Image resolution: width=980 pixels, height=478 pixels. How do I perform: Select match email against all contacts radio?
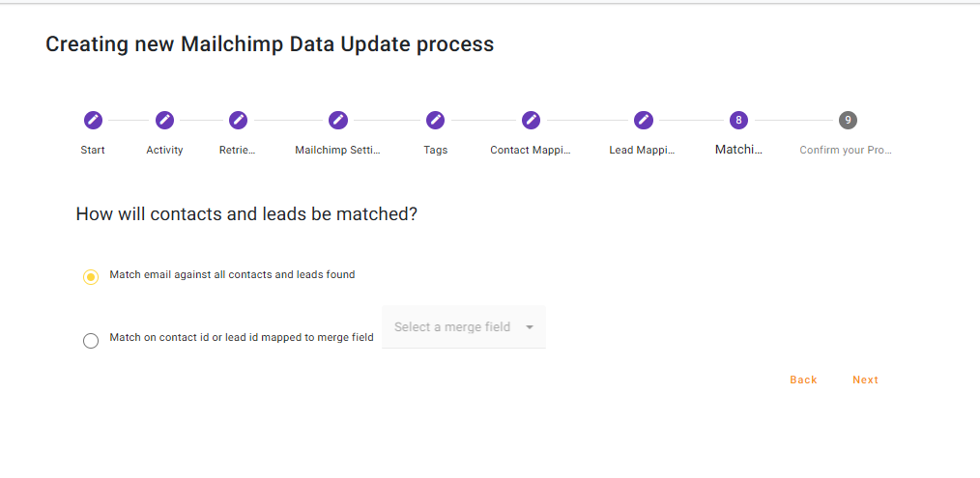(x=91, y=277)
